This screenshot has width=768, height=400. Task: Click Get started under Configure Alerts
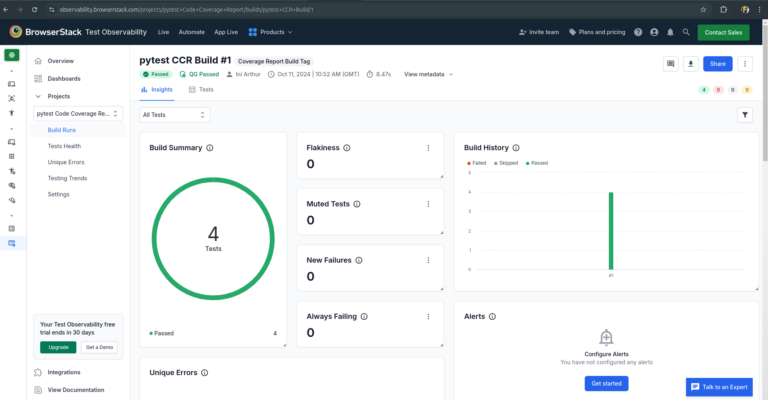pyautogui.click(x=606, y=383)
